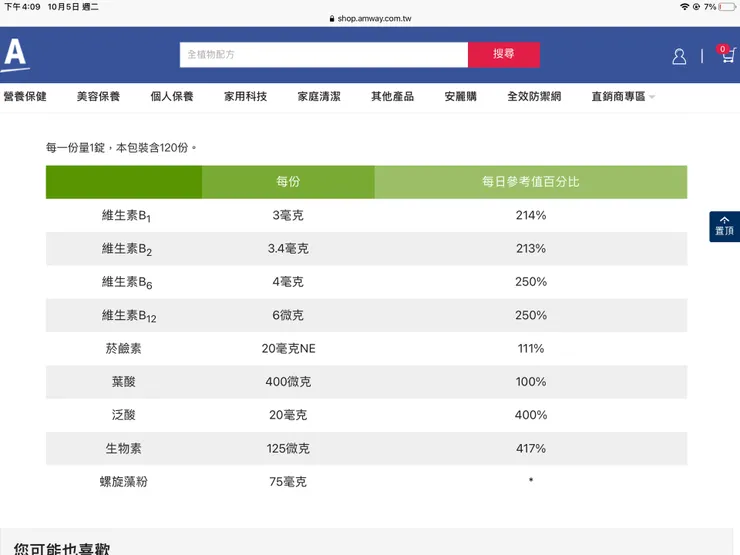
Task: Select the 20毫克NE value
Action: [x=288, y=348]
